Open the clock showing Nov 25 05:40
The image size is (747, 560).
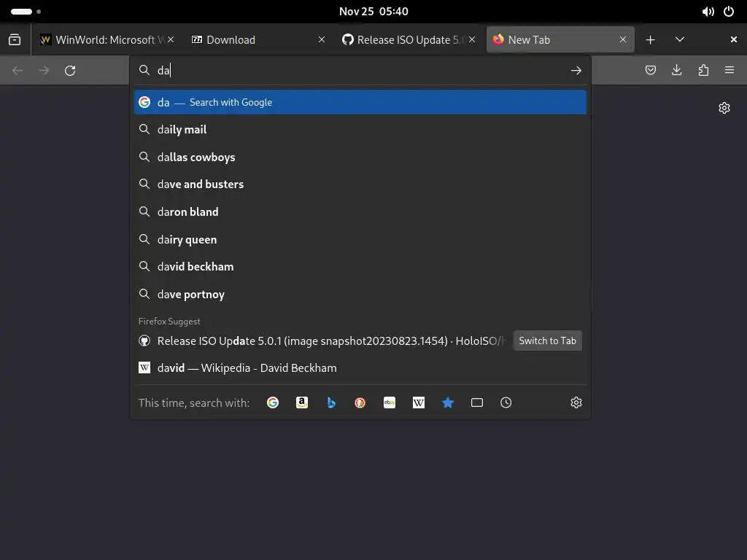373,12
